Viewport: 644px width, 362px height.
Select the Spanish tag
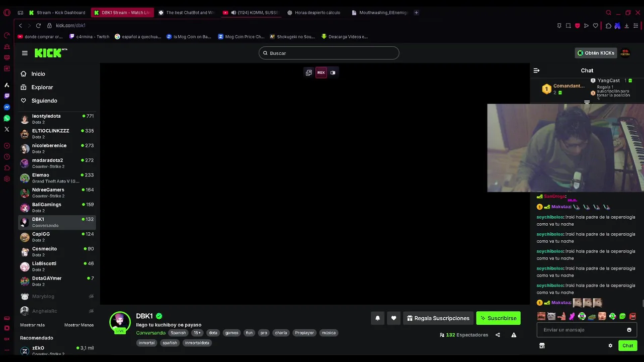click(x=178, y=333)
